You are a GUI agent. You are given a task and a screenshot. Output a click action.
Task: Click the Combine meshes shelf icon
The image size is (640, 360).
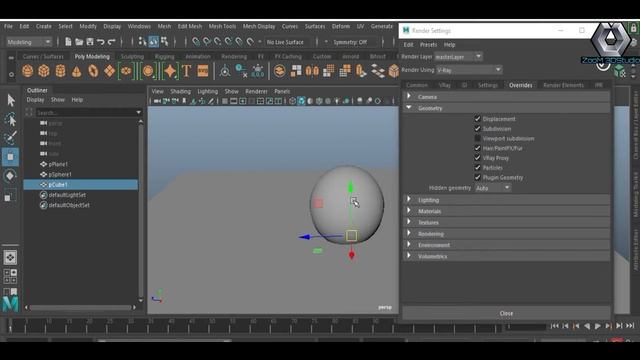pyautogui.click(x=280, y=71)
